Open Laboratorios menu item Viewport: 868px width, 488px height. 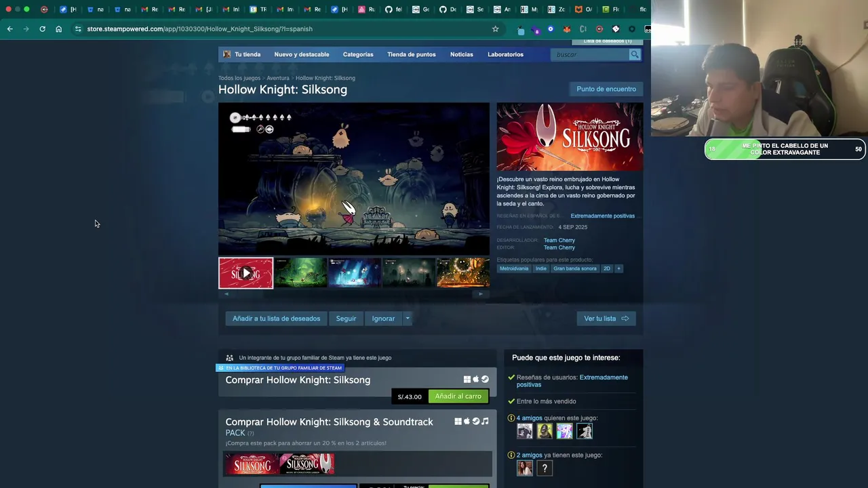505,54
